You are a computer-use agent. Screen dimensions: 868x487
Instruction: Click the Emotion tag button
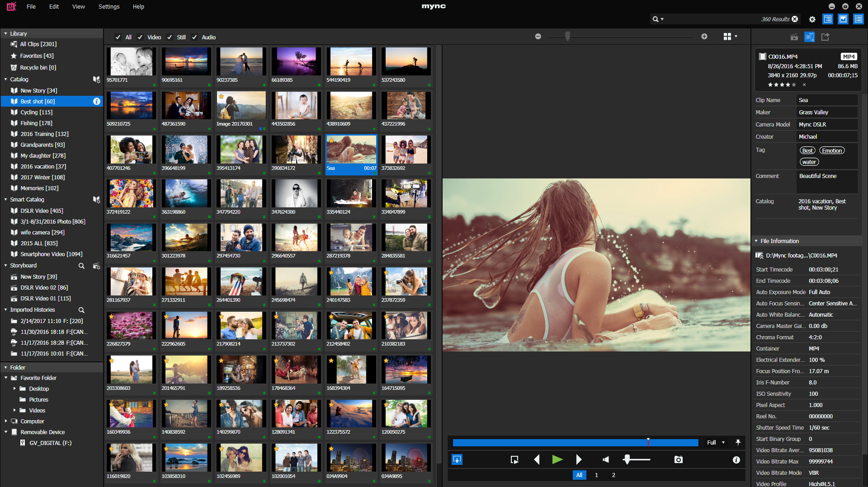tap(832, 150)
